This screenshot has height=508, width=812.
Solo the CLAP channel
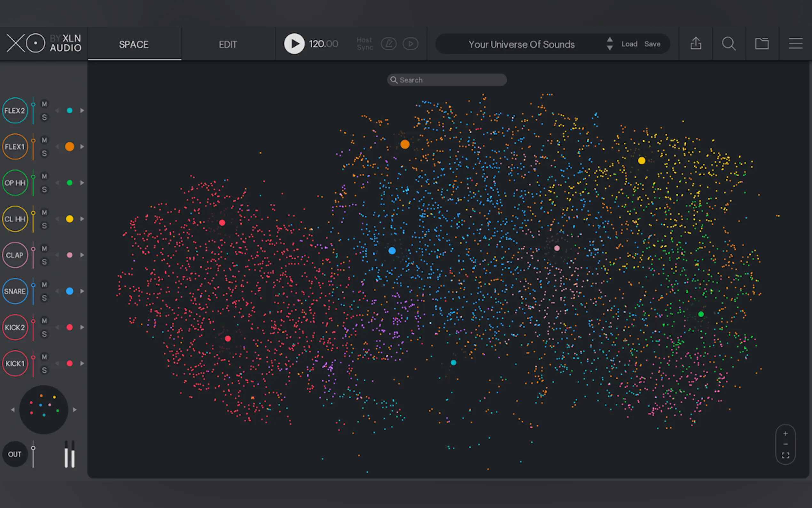[44, 262]
